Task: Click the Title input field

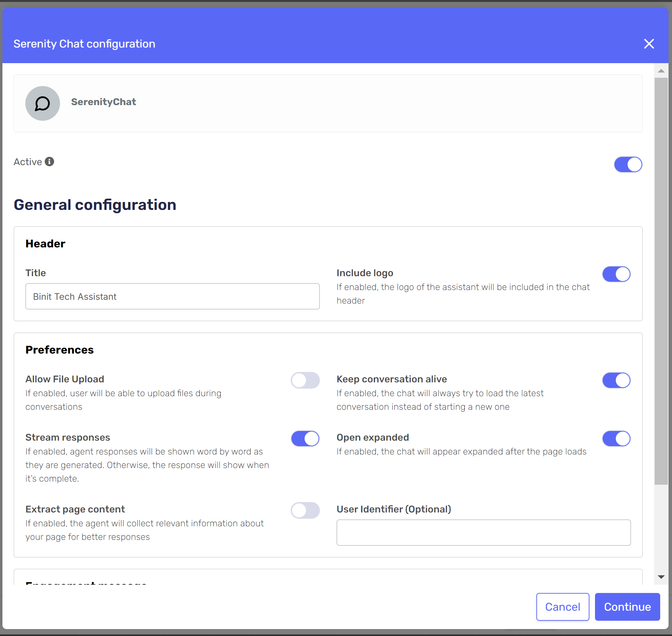Action: (172, 296)
